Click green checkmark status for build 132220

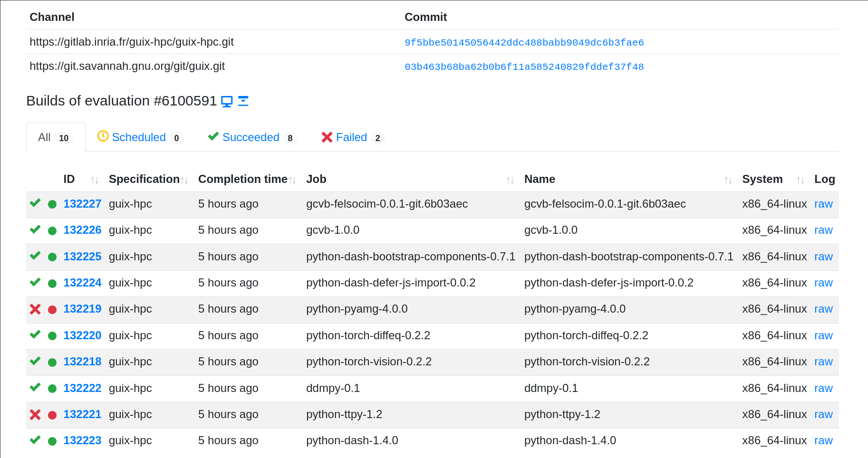[x=35, y=334]
